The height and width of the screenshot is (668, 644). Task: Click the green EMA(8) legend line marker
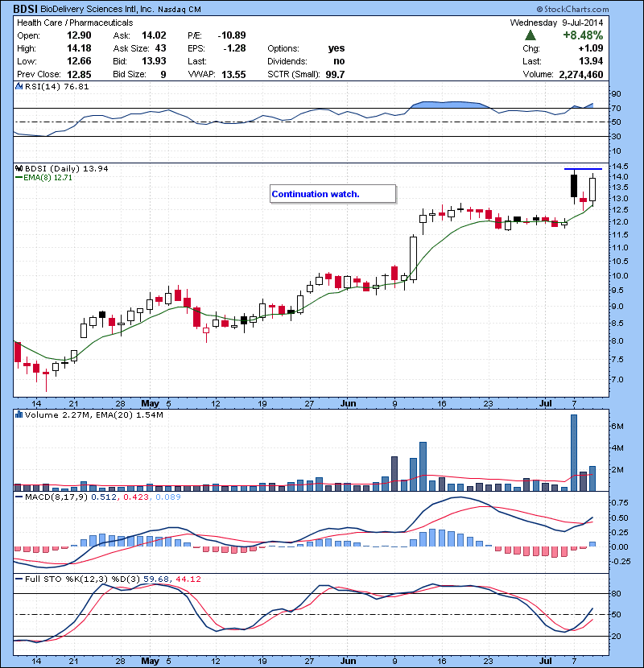point(19,178)
